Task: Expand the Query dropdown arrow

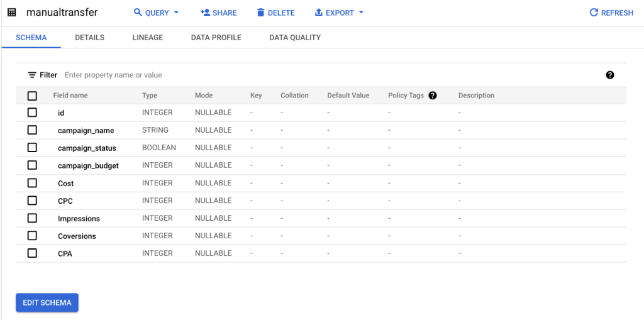Action: pos(176,13)
